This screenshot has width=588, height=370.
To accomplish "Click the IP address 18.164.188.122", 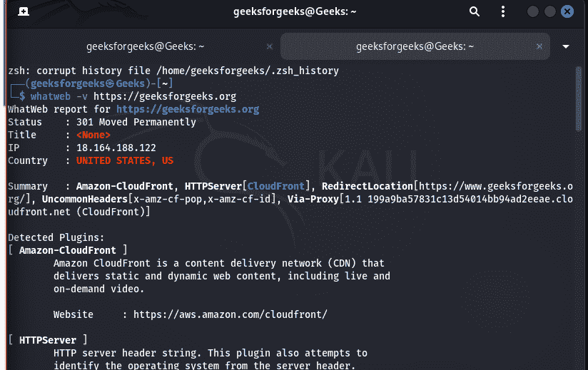I will pos(116,148).
